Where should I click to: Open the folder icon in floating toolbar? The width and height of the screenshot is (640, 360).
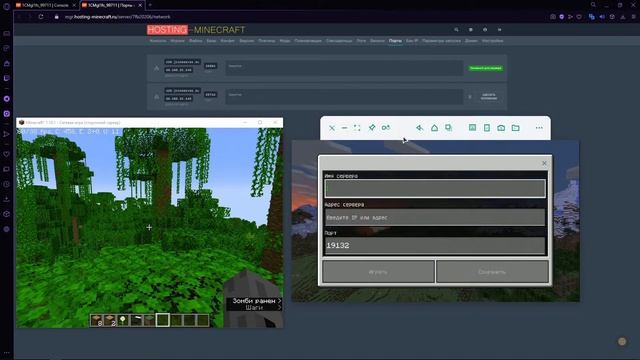tap(516, 128)
